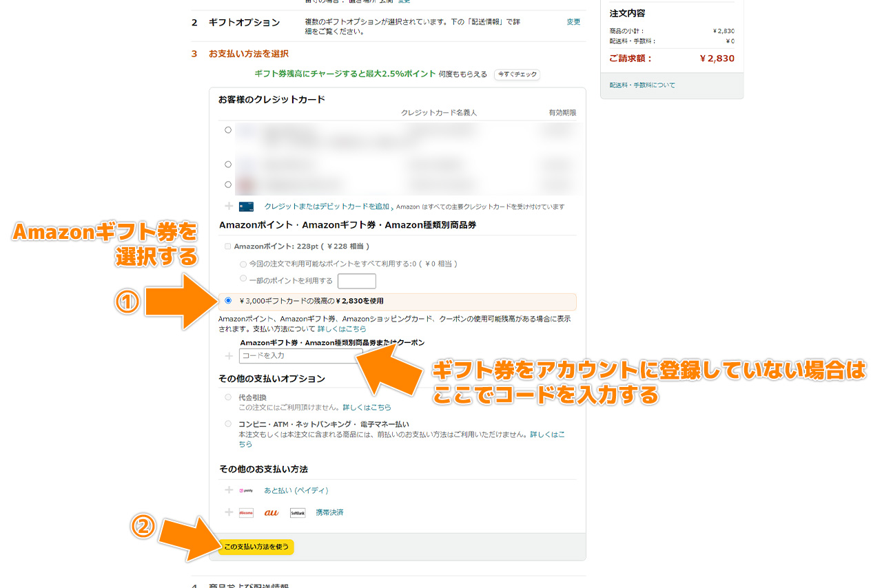This screenshot has height=588, width=882.
Task: Click the Paidy logo icon
Action: click(x=246, y=491)
